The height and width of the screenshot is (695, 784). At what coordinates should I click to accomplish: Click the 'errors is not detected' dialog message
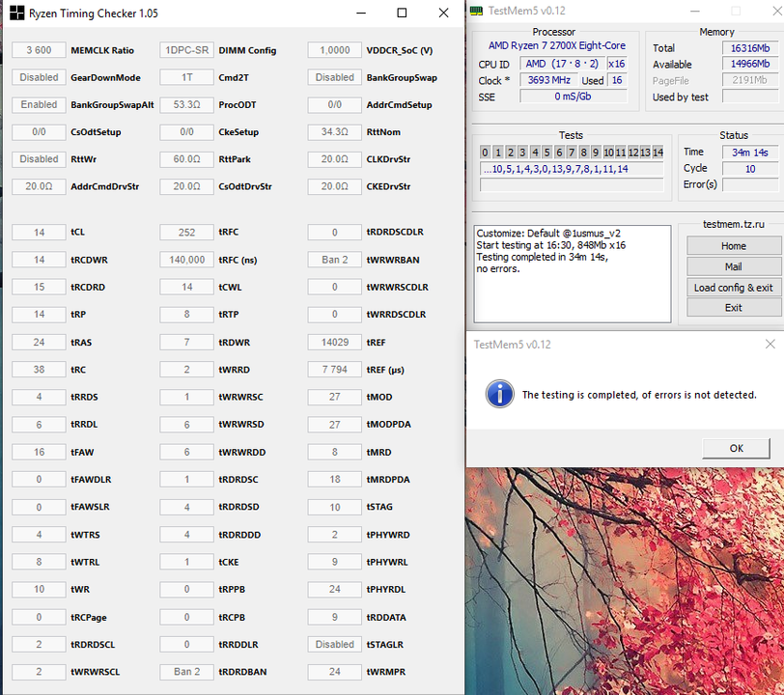tap(639, 395)
